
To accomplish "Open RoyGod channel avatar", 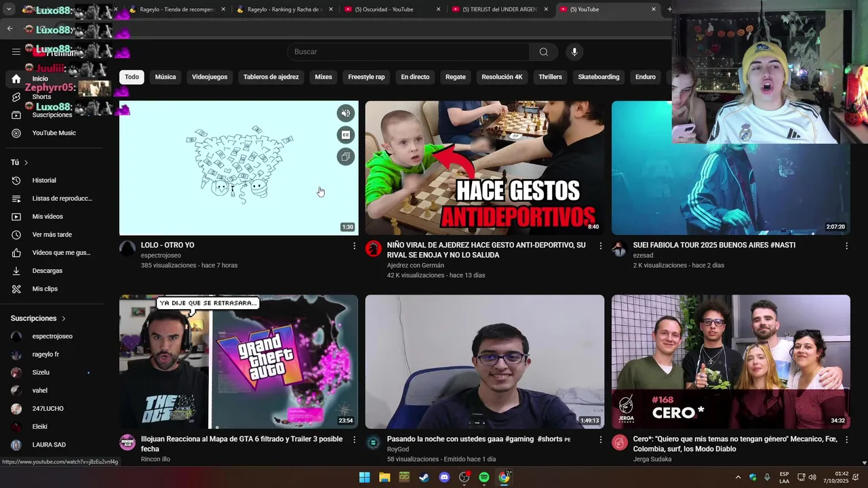I will pos(374,443).
